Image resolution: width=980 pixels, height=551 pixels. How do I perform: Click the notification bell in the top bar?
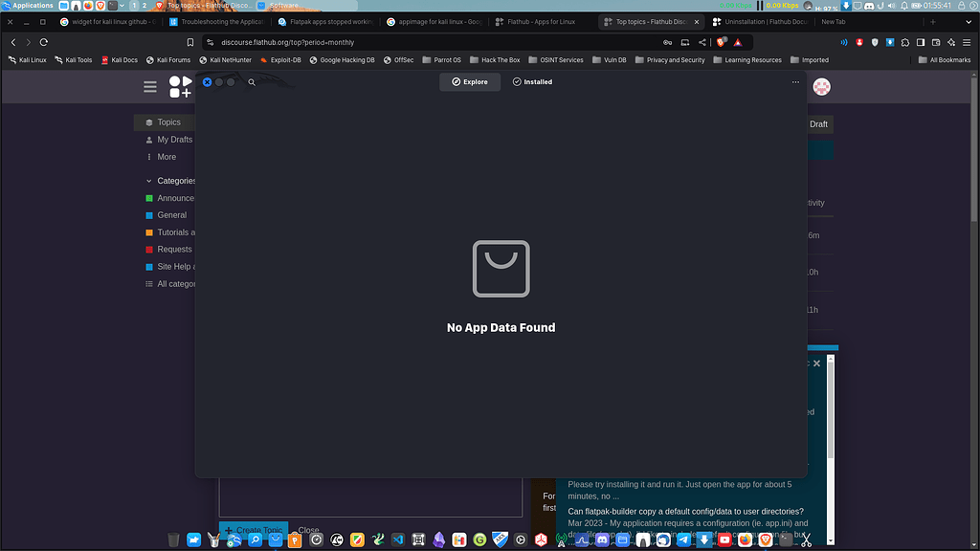tap(904, 5)
